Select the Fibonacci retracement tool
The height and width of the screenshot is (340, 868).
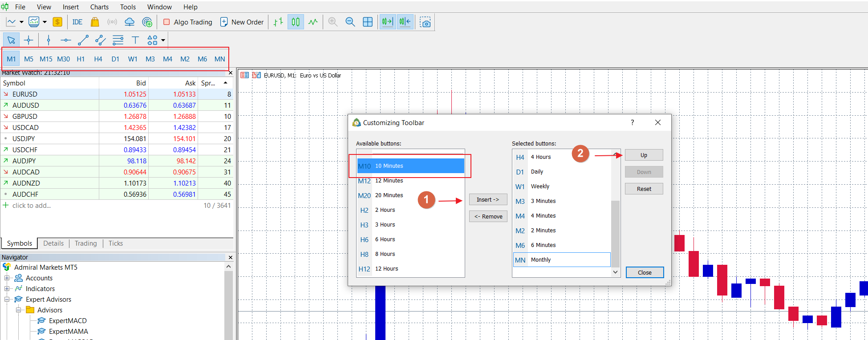pos(118,40)
